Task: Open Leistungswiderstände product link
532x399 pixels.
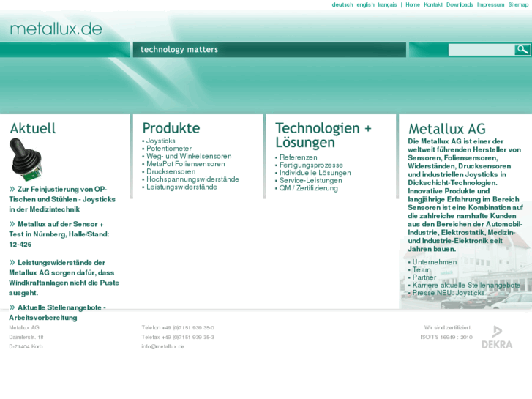Action: (182, 187)
